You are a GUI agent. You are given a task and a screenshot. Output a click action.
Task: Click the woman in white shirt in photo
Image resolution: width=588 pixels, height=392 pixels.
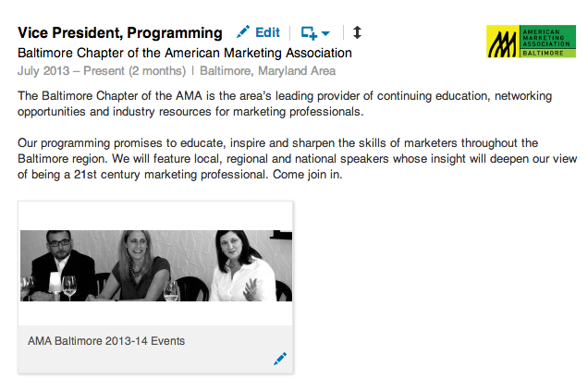tap(244, 265)
